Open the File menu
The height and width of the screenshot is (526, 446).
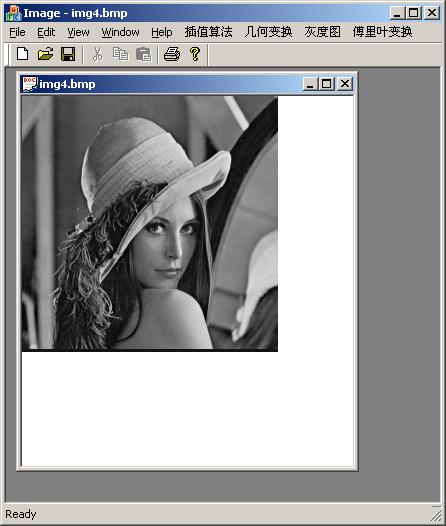click(x=17, y=32)
